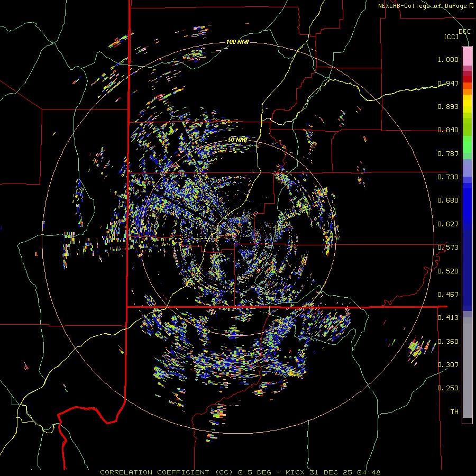Click the DCC label above the color scale
Screen dimensions: 476x476
coord(464,32)
